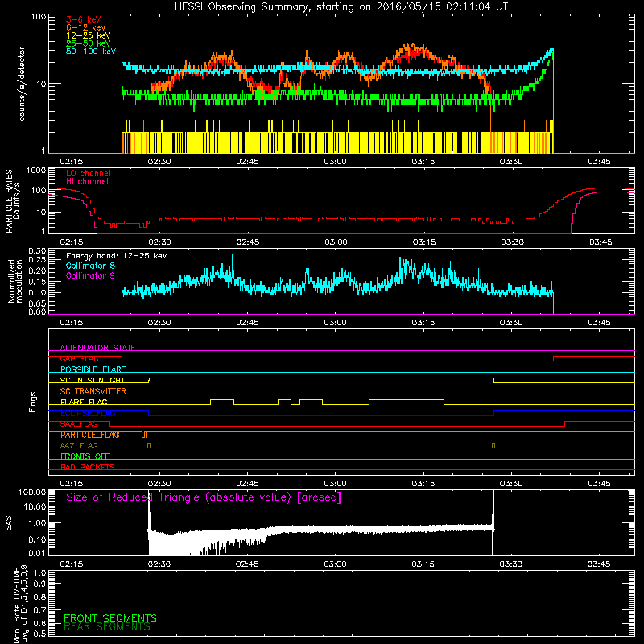Click the SC_IN_SUNLIGHT flag label
The image size is (644, 644).
(x=93, y=380)
